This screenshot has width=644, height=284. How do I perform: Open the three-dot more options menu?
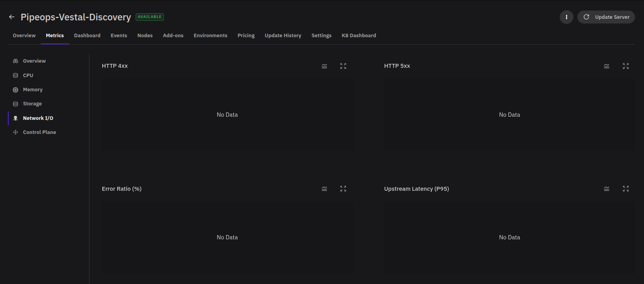click(566, 17)
